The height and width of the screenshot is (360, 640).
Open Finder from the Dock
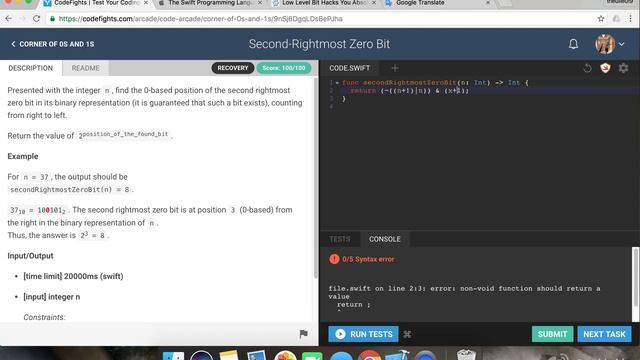tap(173, 356)
